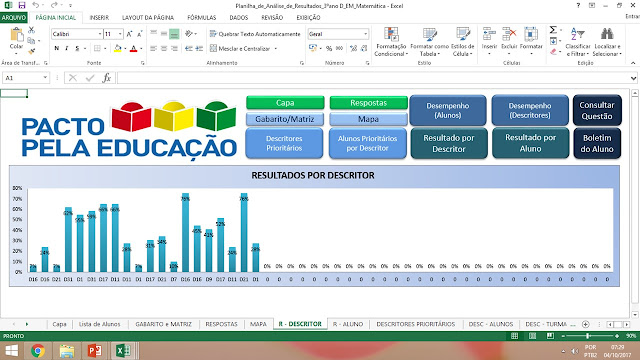Click the Boletim do Aluno button
Image resolution: width=640 pixels, height=360 pixels.
point(597,143)
